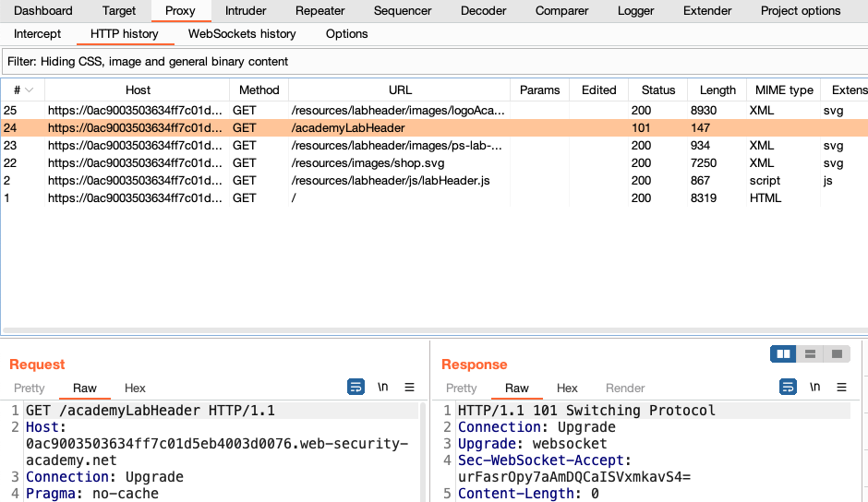Go to the Repeater tab
This screenshot has width=868, height=502.
coord(320,10)
